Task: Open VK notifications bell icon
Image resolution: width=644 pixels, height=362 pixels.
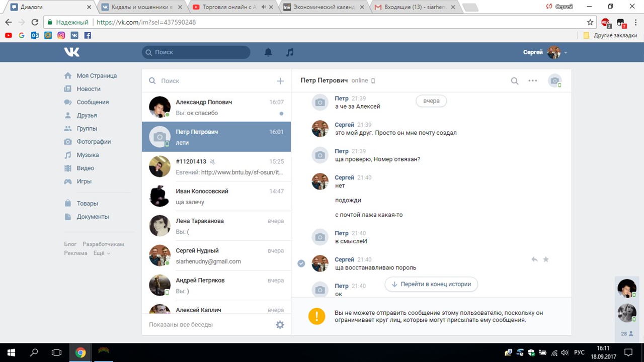Action: (268, 52)
